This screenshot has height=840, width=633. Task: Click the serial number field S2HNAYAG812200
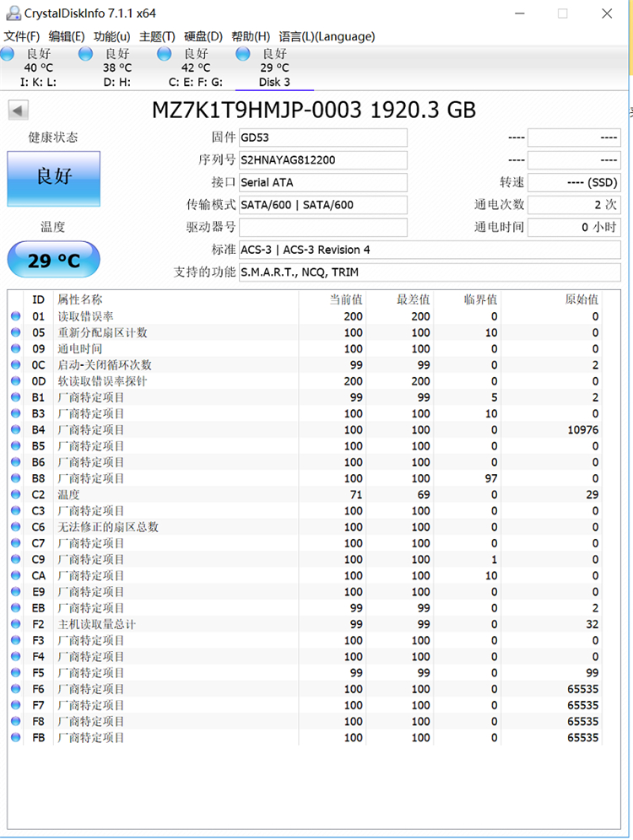point(323,160)
